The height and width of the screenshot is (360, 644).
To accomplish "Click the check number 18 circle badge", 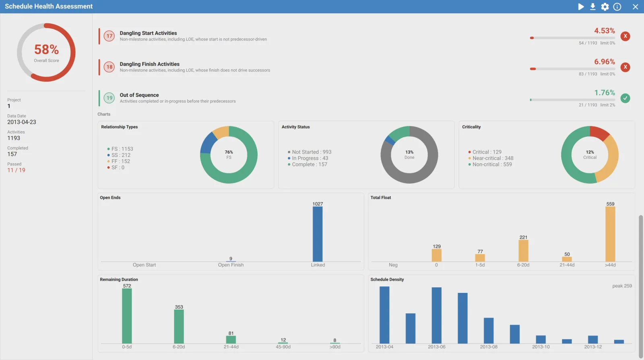I will click(x=109, y=67).
